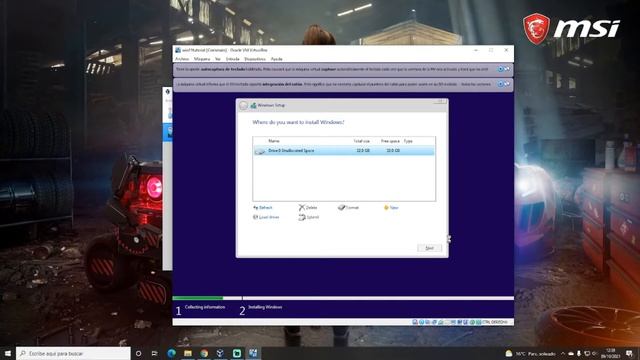The image size is (640, 360).
Task: Click the microphone tray icon
Action: (579, 353)
